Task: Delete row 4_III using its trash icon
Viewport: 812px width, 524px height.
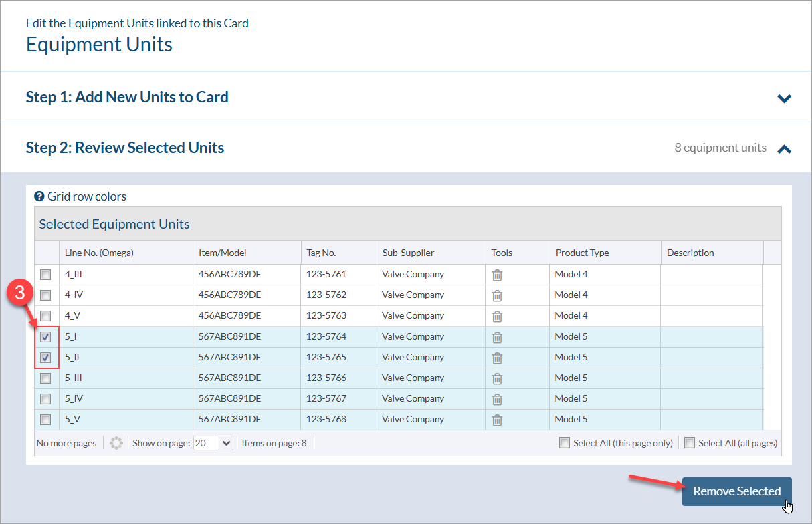Action: [497, 275]
